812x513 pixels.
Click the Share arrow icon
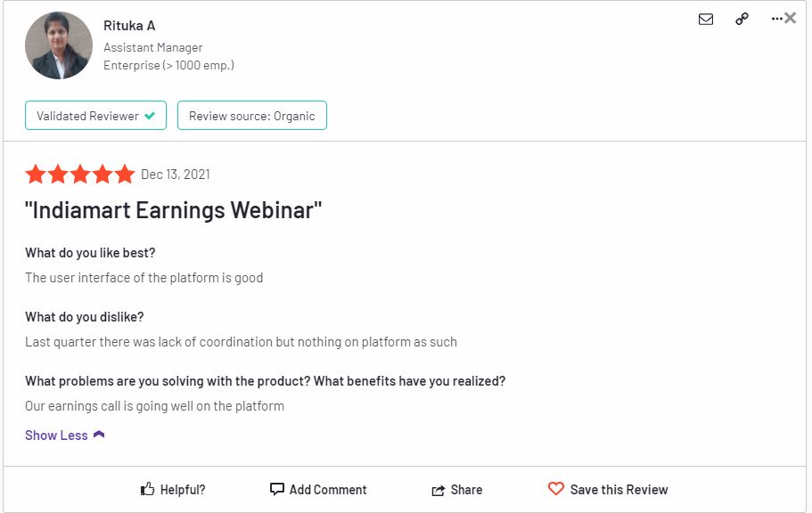point(438,490)
